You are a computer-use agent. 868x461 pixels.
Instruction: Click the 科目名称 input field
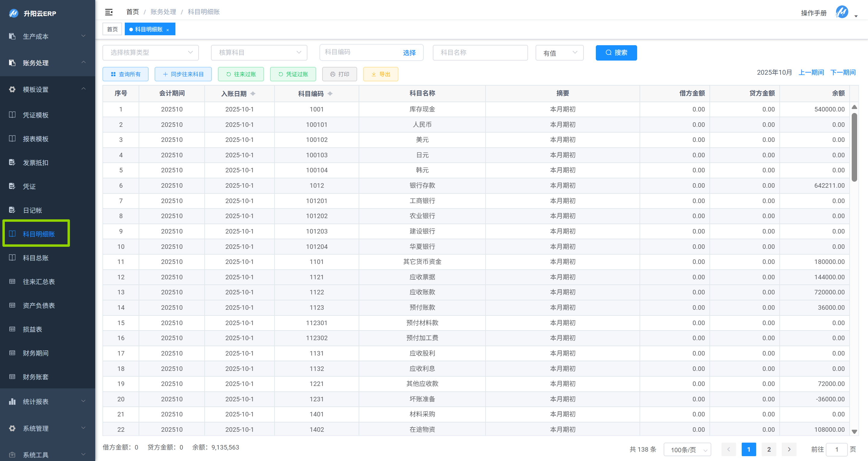480,52
